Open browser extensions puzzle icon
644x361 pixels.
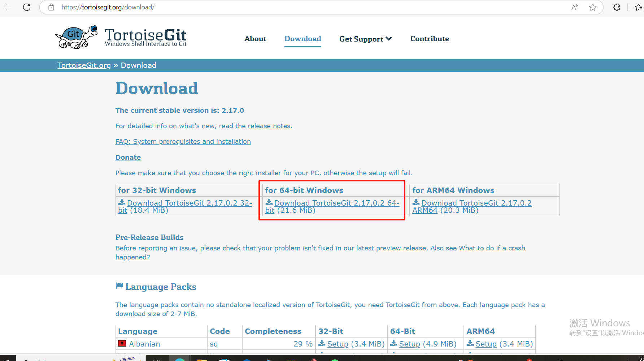[617, 7]
